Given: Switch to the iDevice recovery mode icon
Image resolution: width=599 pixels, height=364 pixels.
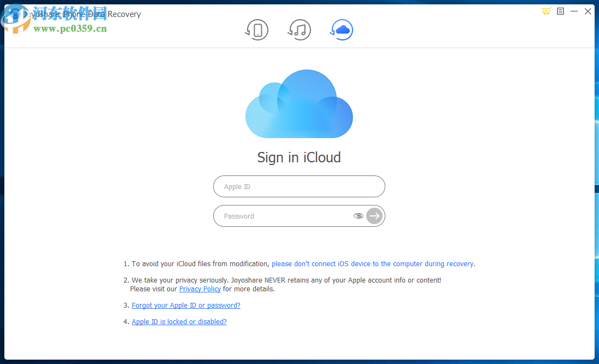Looking at the screenshot, I should pos(257,30).
